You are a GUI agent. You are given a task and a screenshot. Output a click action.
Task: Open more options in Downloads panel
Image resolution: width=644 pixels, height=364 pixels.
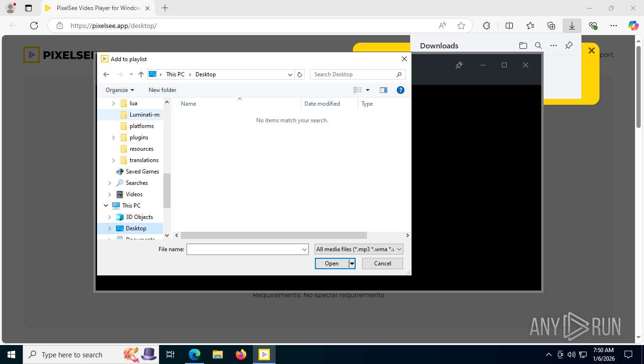tap(554, 45)
